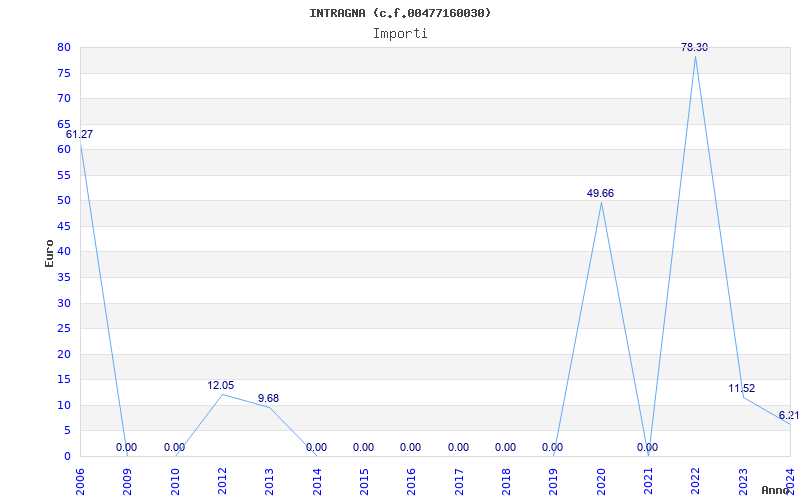Select the 15 y-axis tick label
The width and height of the screenshot is (800, 500).
(64, 380)
